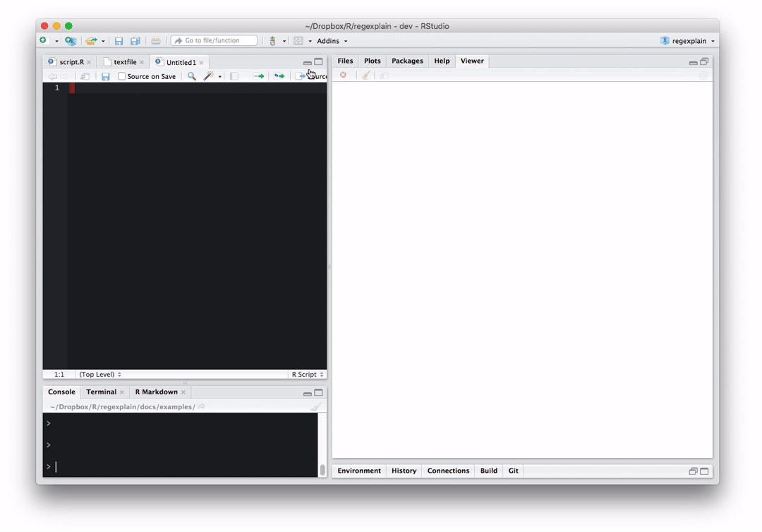Click the print icon in the main toolbar

pyautogui.click(x=155, y=40)
